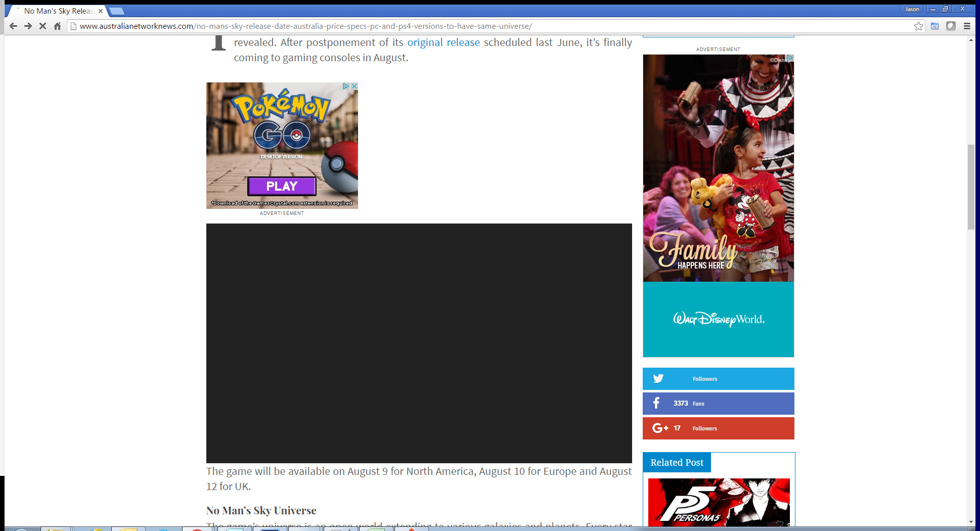Click the grey extension icon beside the menu
Image resolution: width=980 pixels, height=531 pixels.
point(951,26)
